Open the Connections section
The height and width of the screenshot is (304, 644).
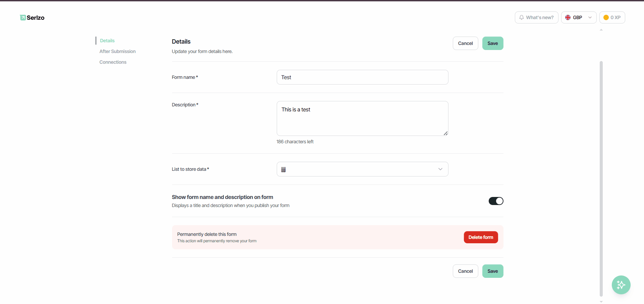(113, 62)
